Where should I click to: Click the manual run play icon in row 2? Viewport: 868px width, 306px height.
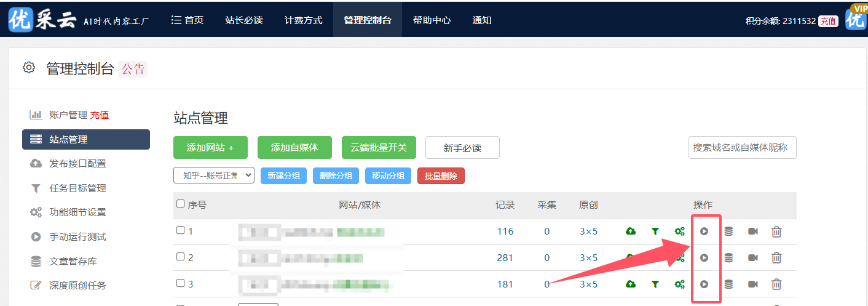coord(704,258)
